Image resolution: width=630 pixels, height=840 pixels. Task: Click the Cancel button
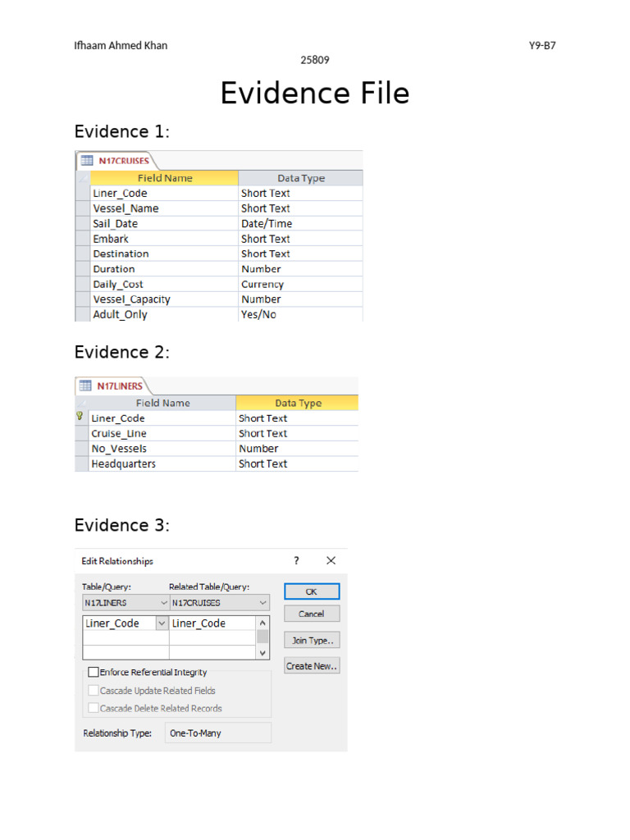[312, 614]
